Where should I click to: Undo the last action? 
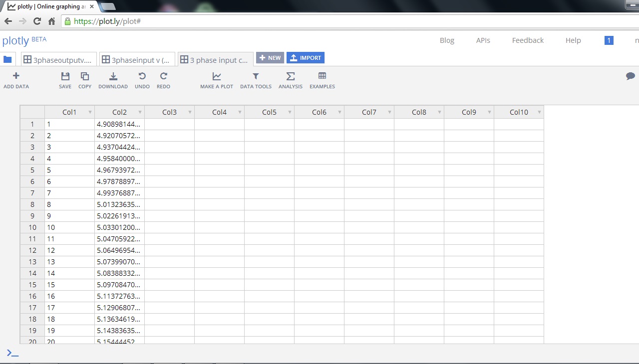point(142,76)
